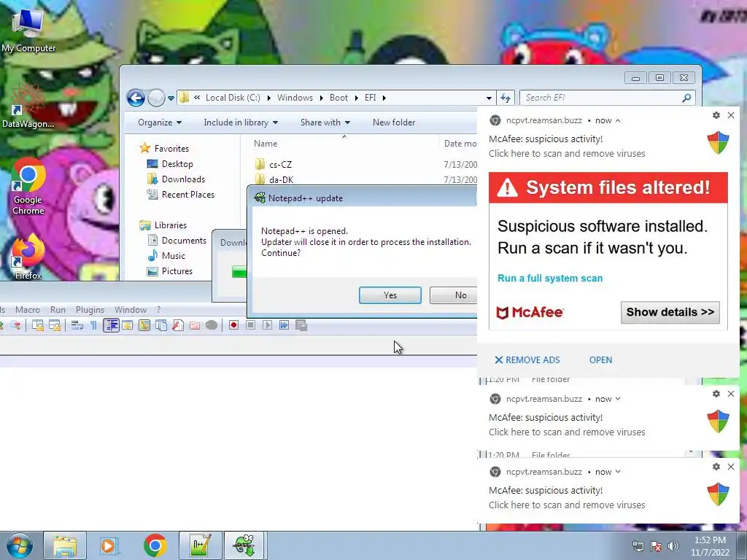Save current recorded macro icon
The image size is (747, 560).
coord(301,326)
